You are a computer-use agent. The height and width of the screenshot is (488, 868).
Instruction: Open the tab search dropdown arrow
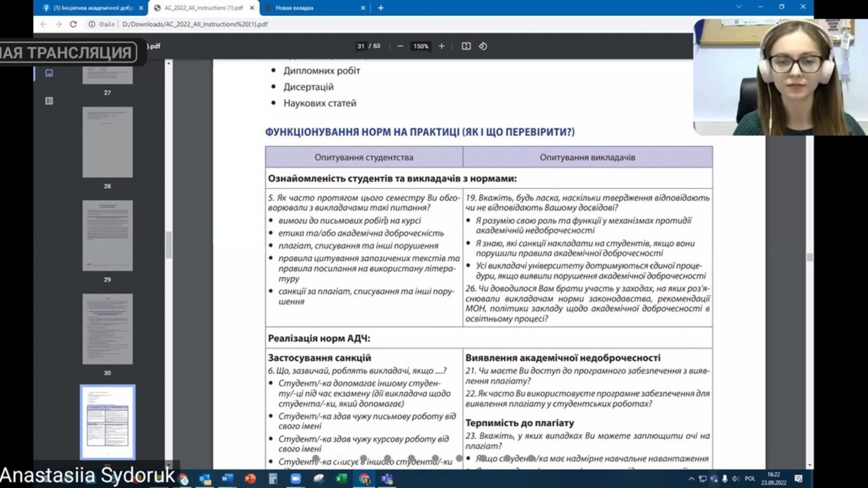point(738,7)
